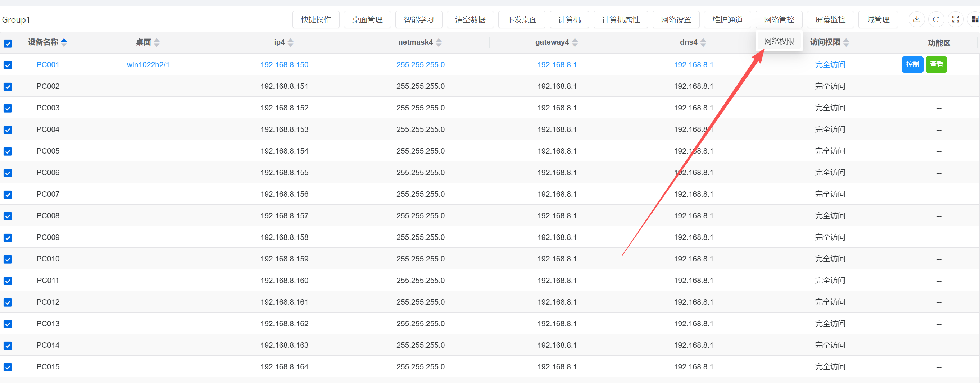Sort the netmask4 column
The width and height of the screenshot is (980, 383).
[439, 42]
